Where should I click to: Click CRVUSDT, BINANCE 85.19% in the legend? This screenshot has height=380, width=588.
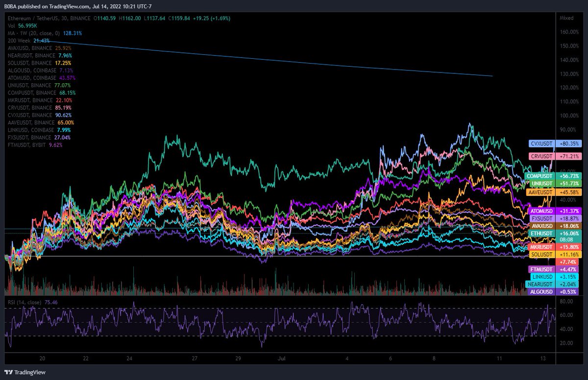point(40,108)
